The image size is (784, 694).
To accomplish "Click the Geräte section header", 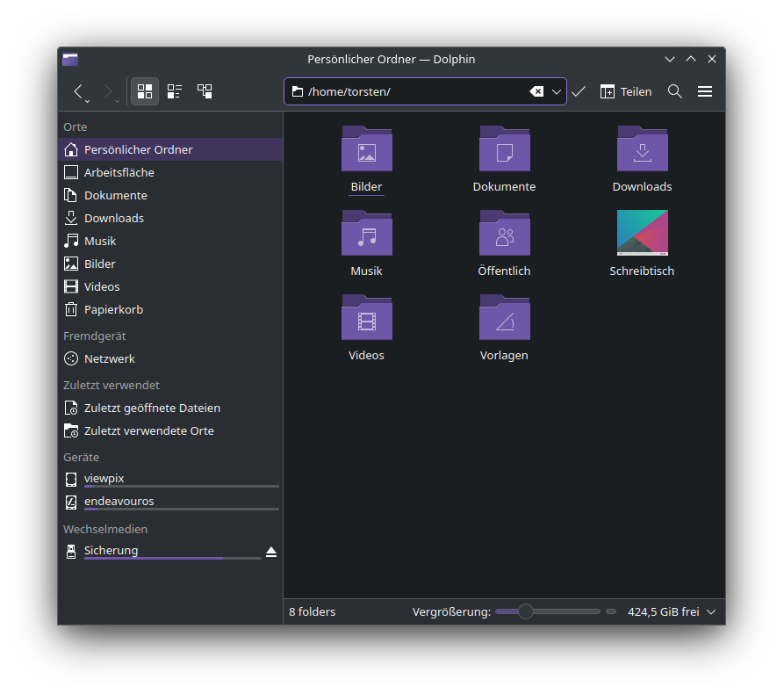I will [81, 458].
